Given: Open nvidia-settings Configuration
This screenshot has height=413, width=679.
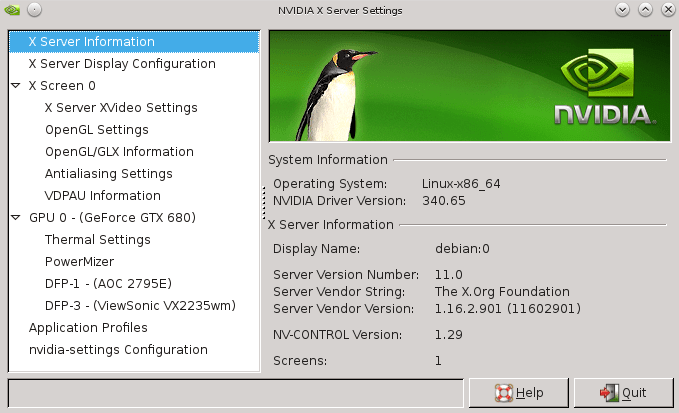Looking at the screenshot, I should 118,350.
